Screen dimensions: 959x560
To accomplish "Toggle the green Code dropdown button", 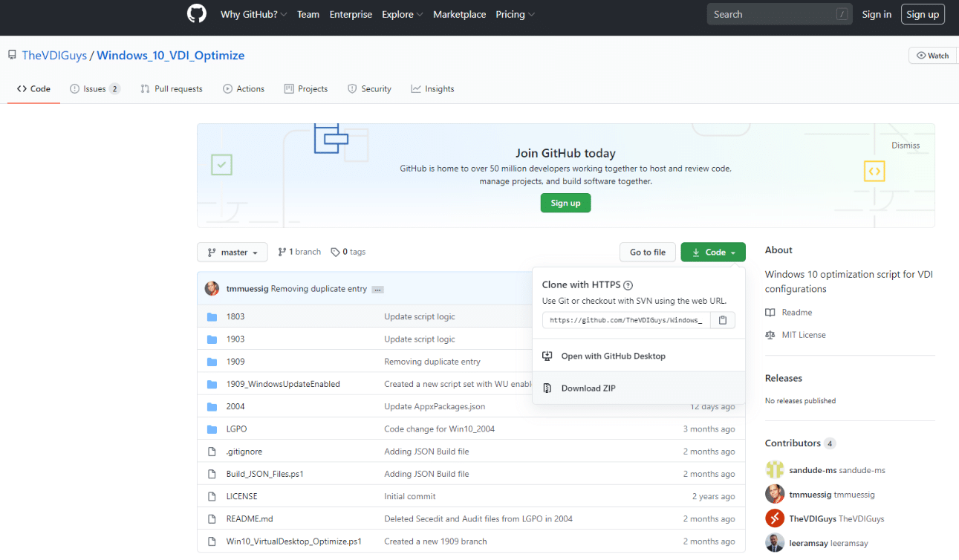I will click(713, 253).
